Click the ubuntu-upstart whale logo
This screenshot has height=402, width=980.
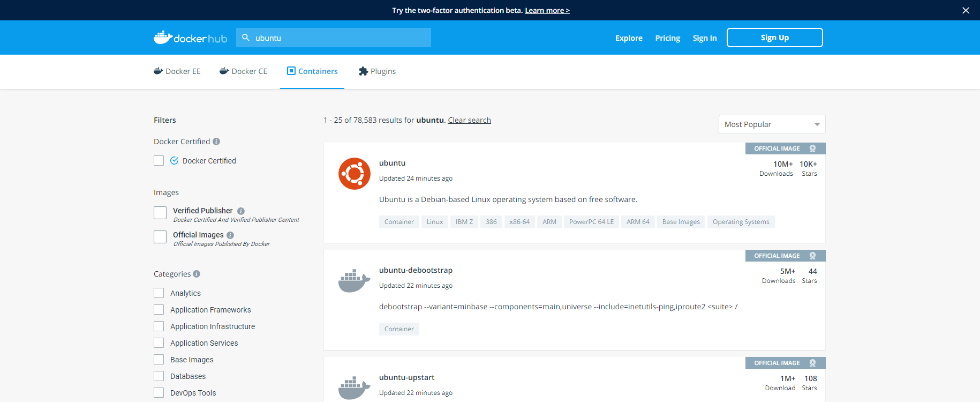pyautogui.click(x=355, y=388)
